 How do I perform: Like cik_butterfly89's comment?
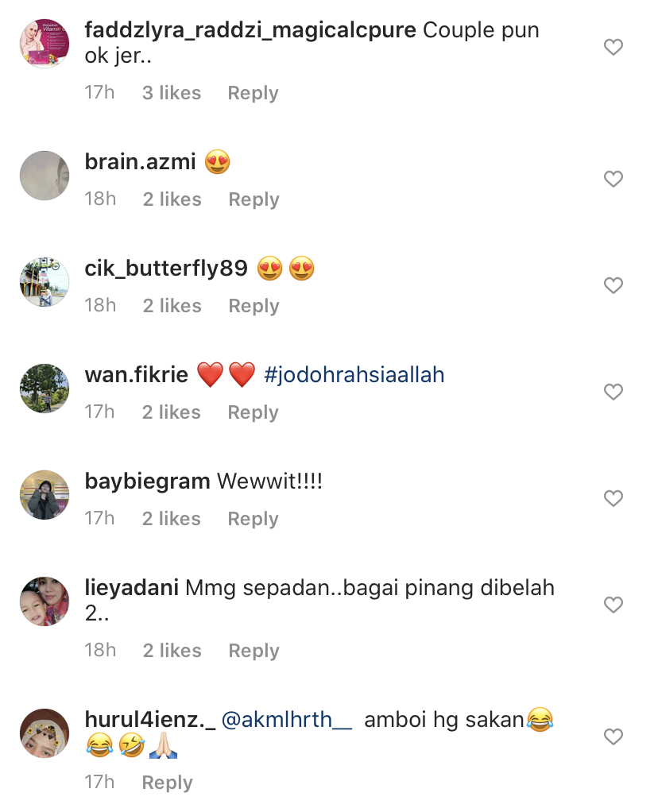(x=613, y=285)
